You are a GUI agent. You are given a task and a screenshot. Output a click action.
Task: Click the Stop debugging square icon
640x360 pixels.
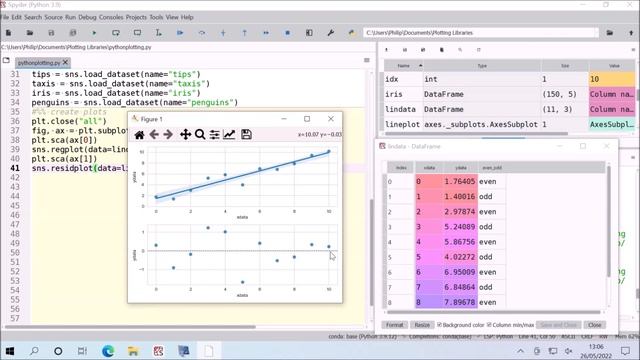pyautogui.click(x=287, y=33)
